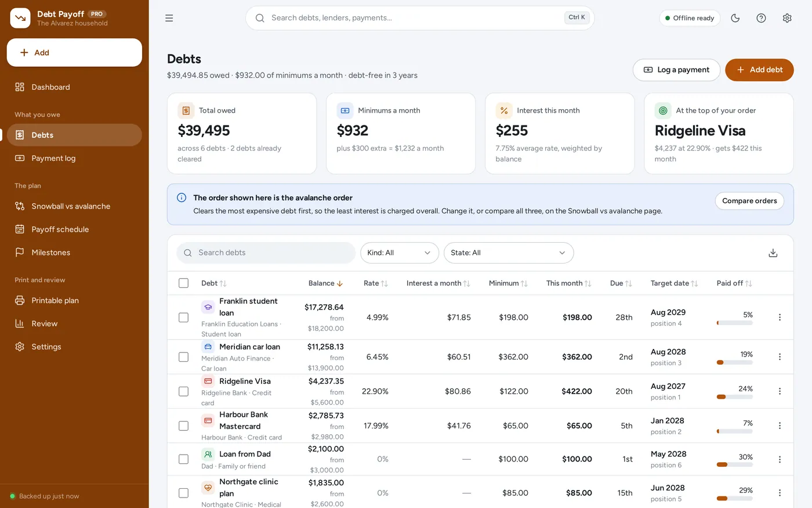Screen dimensions: 812x508
Task: Click the Compare orders button
Action: click(749, 201)
